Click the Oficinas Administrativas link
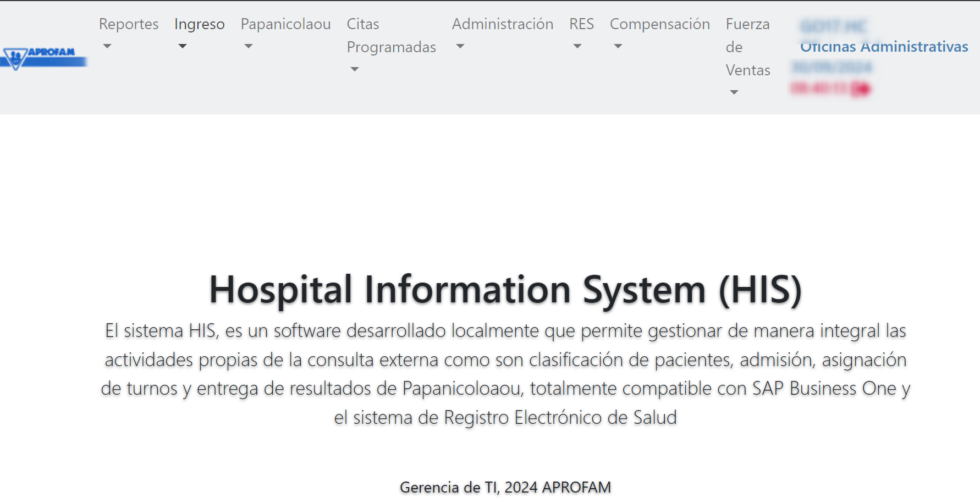 click(884, 47)
